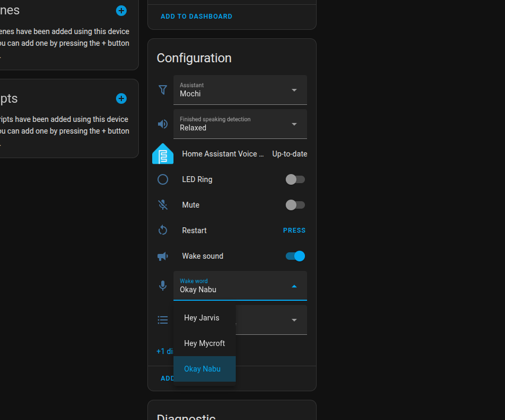Viewport: 505px width, 420px height.
Task: Click the Restart circular arrow icon
Action: tap(163, 230)
